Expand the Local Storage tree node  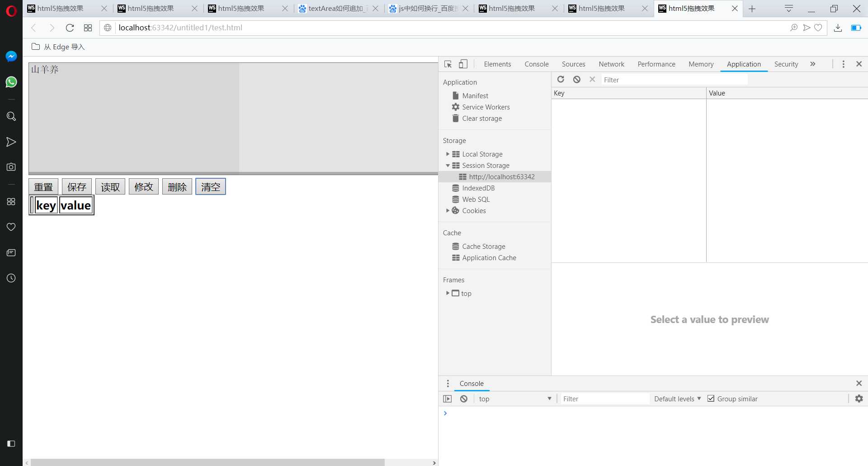click(x=448, y=154)
